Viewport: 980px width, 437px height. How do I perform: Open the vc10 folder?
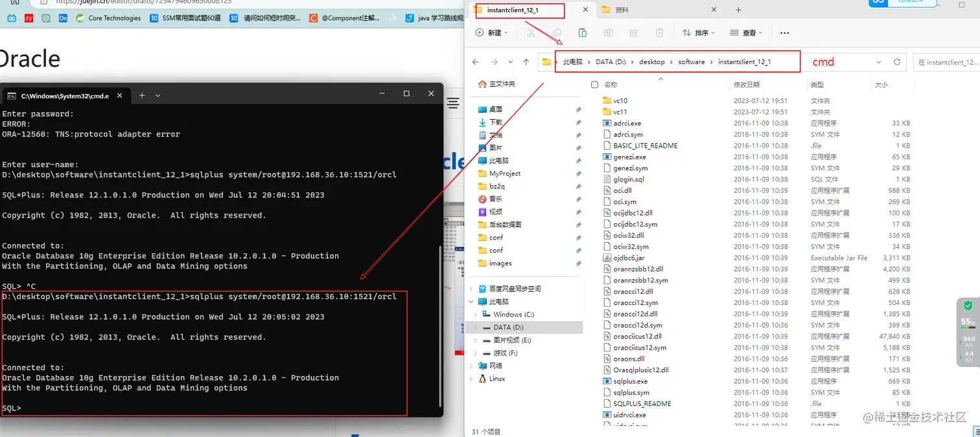click(x=620, y=100)
